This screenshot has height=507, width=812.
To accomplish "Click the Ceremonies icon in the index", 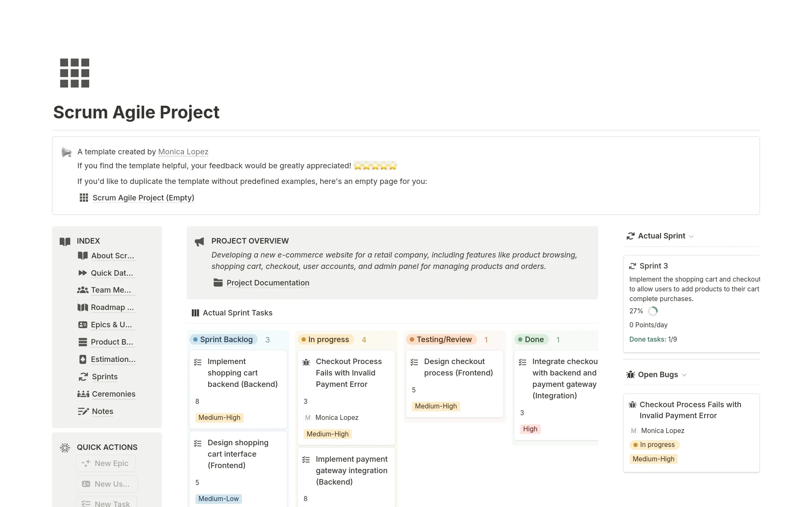I will pyautogui.click(x=83, y=394).
